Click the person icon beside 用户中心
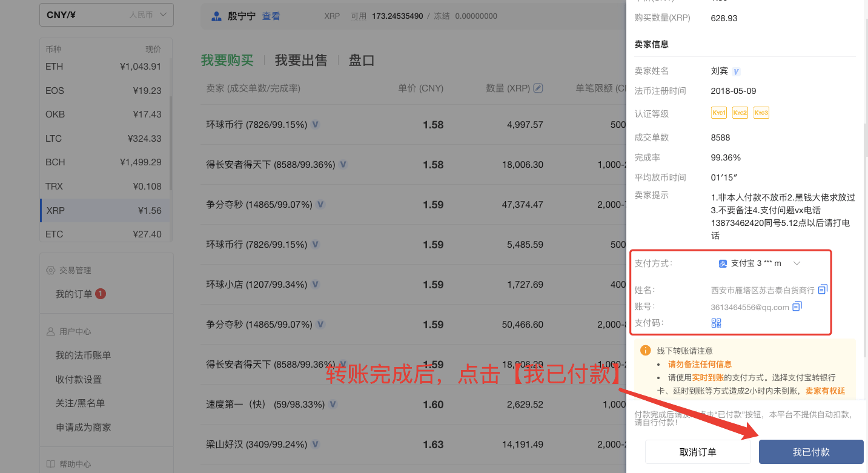This screenshot has height=473, width=868. pyautogui.click(x=50, y=331)
